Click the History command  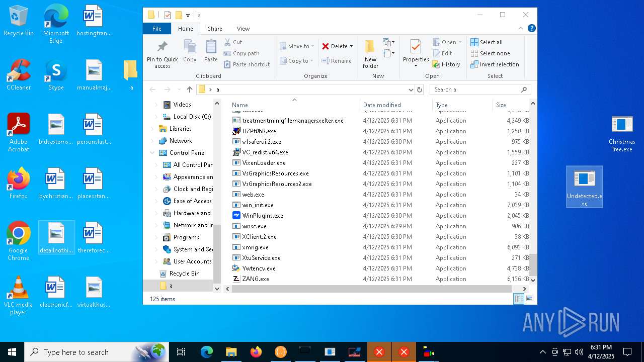pyautogui.click(x=446, y=64)
